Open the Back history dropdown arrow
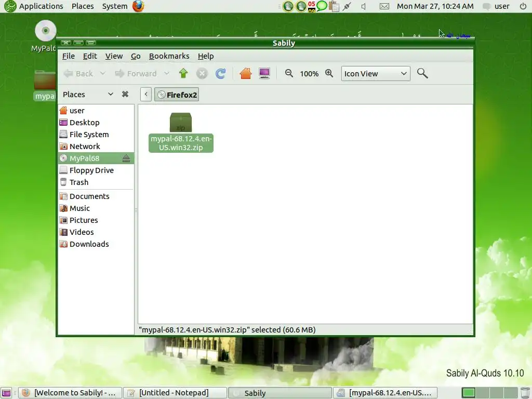The image size is (532, 399). point(103,73)
